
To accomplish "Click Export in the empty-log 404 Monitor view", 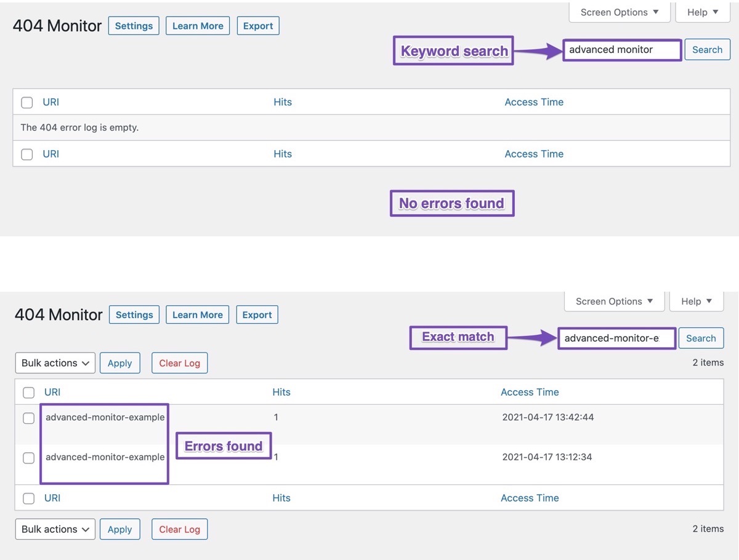I will (x=258, y=26).
